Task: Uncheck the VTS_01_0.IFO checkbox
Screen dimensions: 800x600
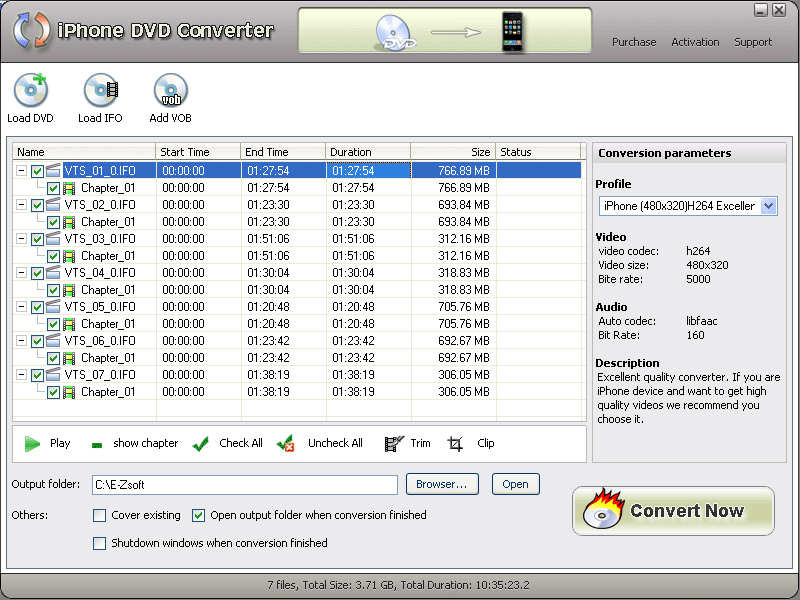Action: click(37, 171)
